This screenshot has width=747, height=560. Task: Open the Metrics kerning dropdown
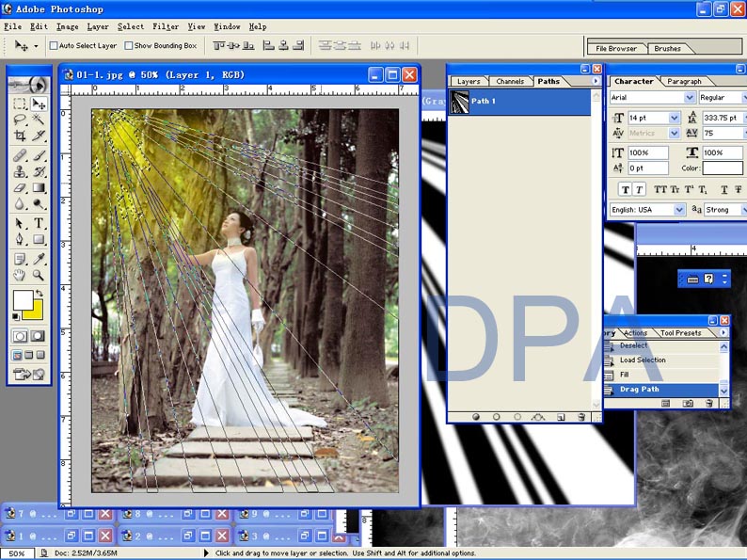point(675,133)
